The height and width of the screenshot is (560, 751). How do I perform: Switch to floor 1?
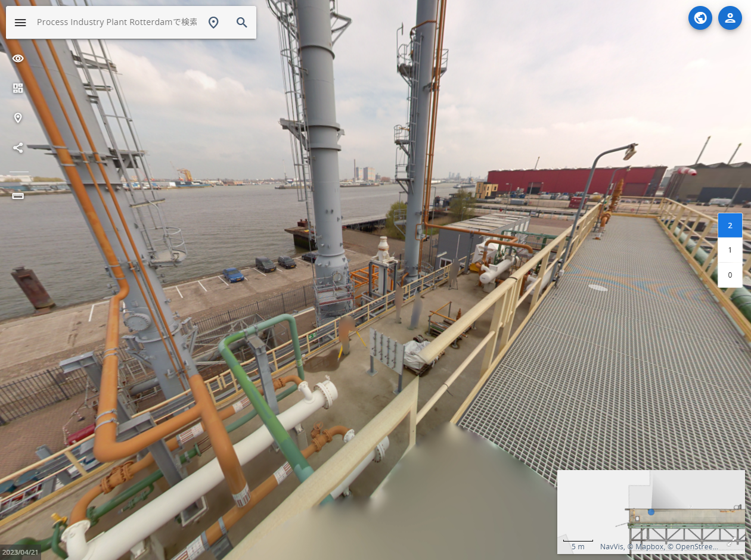(x=730, y=250)
